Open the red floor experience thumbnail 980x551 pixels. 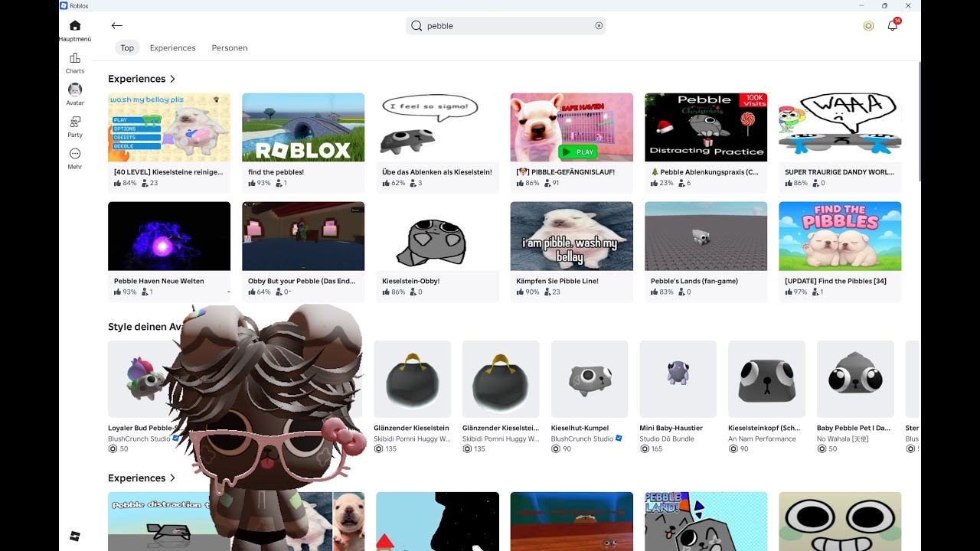click(572, 521)
